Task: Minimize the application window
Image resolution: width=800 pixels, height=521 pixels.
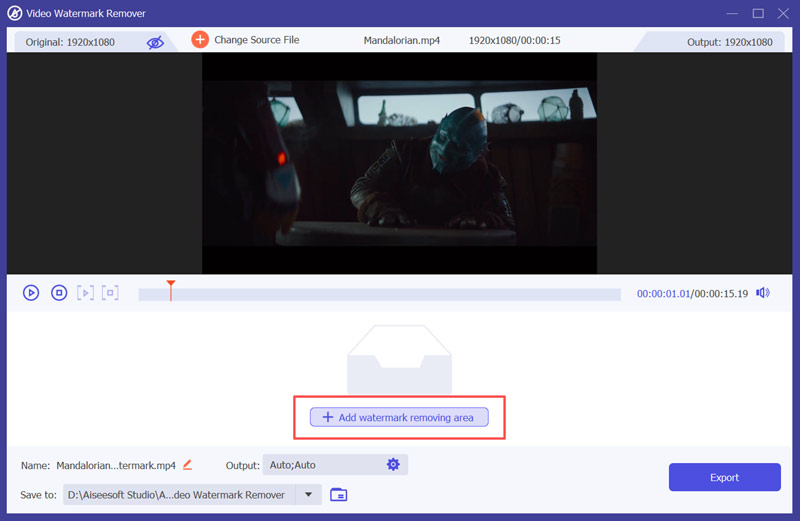Action: [732, 13]
